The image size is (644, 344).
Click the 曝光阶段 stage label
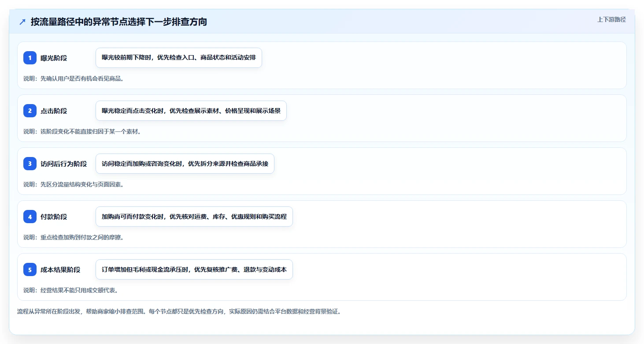tap(54, 58)
